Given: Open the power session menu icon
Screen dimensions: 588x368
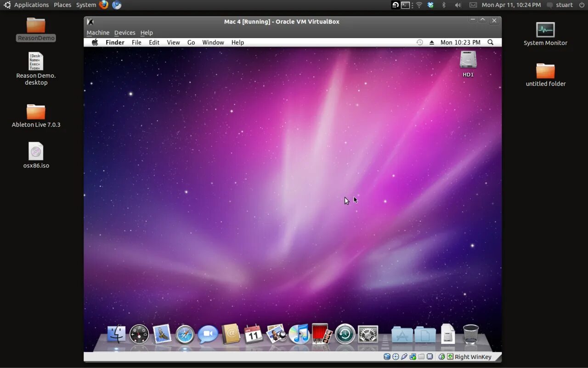Looking at the screenshot, I should point(581,5).
